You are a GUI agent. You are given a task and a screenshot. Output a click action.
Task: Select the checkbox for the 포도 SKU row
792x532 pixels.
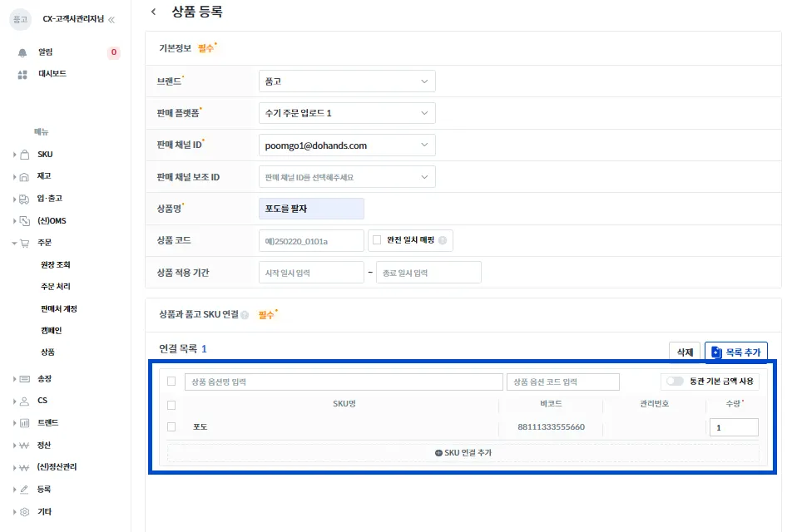tap(171, 427)
